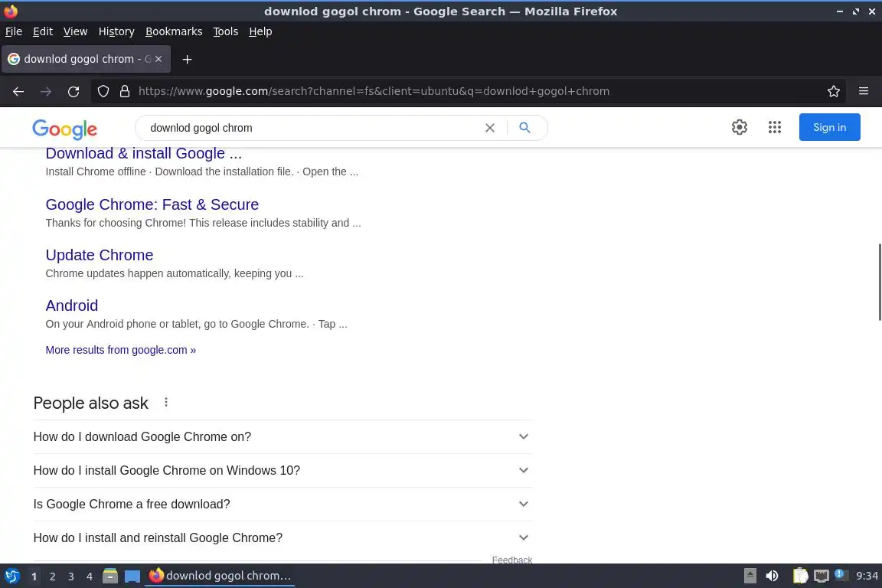This screenshot has width=882, height=588.
Task: Open volume control in system tray
Action: [772, 576]
